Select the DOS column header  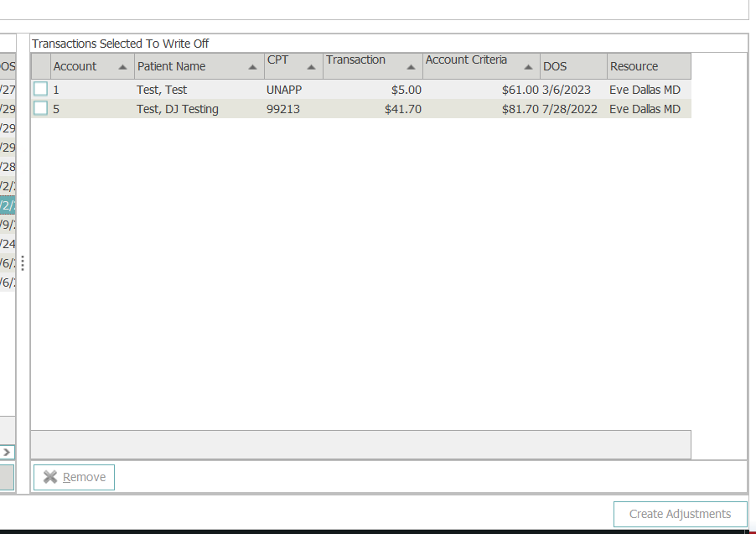click(x=572, y=66)
